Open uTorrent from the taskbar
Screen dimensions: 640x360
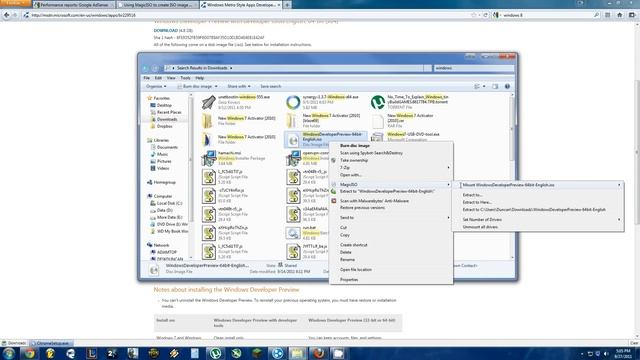(x=216, y=353)
